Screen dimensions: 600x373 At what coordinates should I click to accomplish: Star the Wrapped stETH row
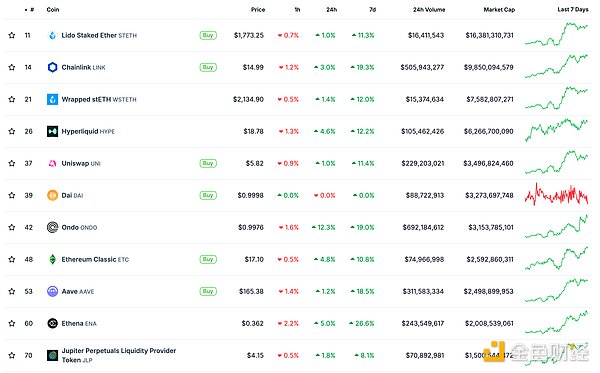tap(12, 99)
